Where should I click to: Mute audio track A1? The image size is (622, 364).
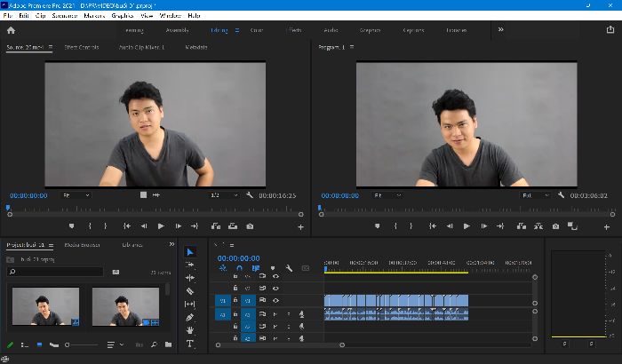pos(275,314)
